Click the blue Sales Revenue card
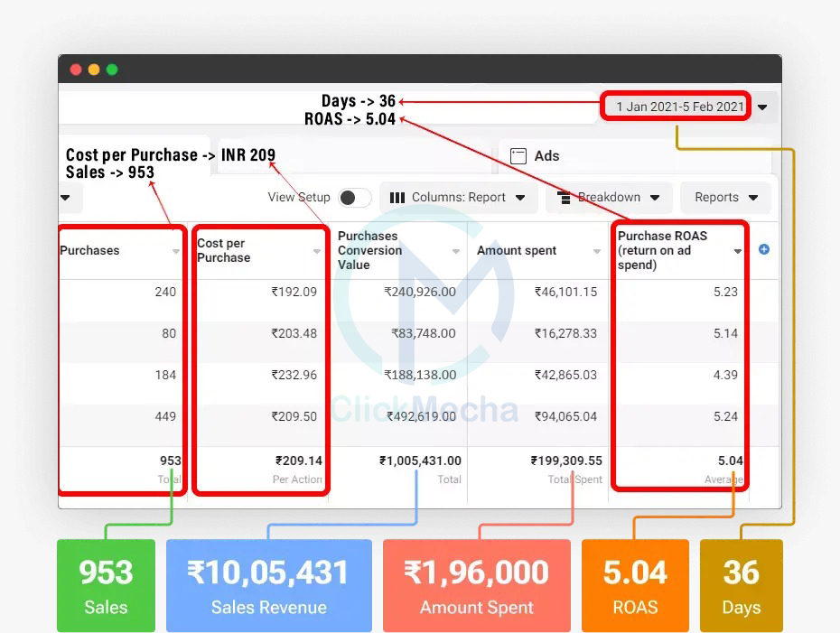Image resolution: width=840 pixels, height=633 pixels. coord(268,585)
